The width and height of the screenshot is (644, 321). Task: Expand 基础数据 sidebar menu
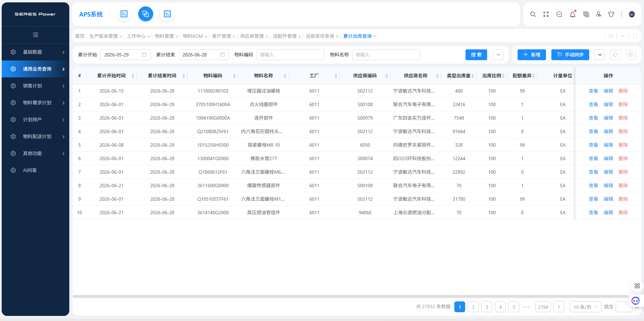[x=35, y=52]
